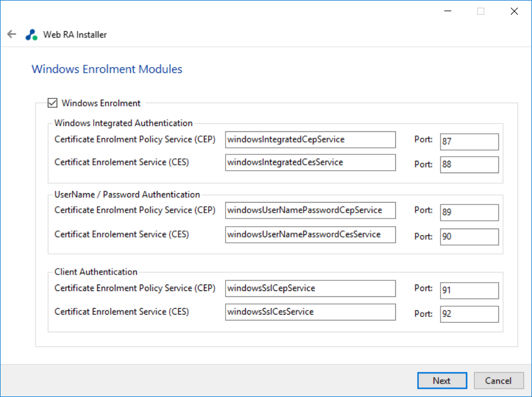This screenshot has height=397, width=532.
Task: Minimize the installer window
Action: [x=448, y=11]
